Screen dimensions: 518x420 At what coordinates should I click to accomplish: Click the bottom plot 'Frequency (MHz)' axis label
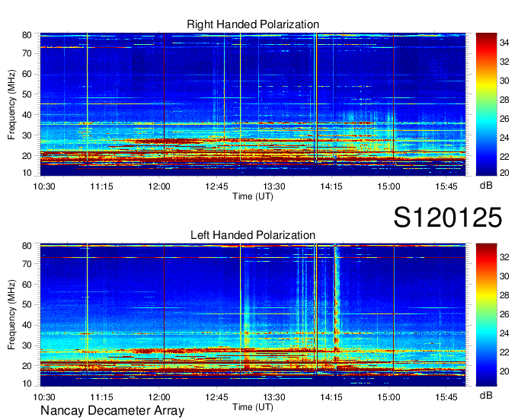click(11, 315)
